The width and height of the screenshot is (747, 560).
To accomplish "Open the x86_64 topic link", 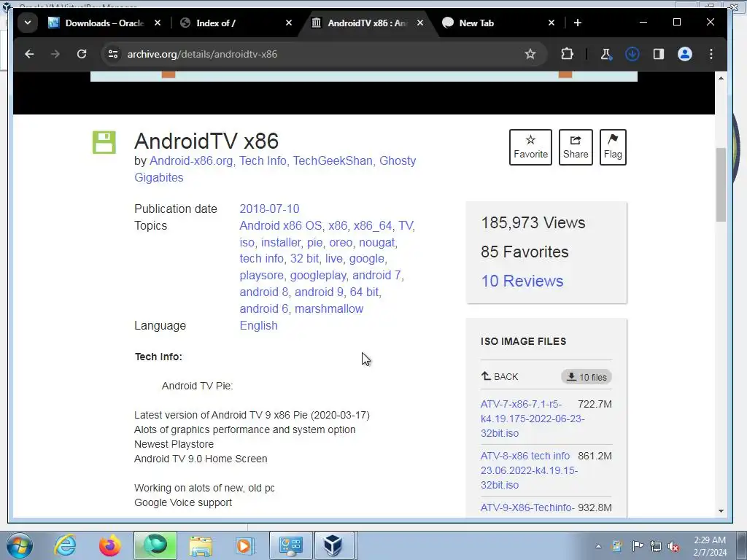I will pyautogui.click(x=373, y=226).
